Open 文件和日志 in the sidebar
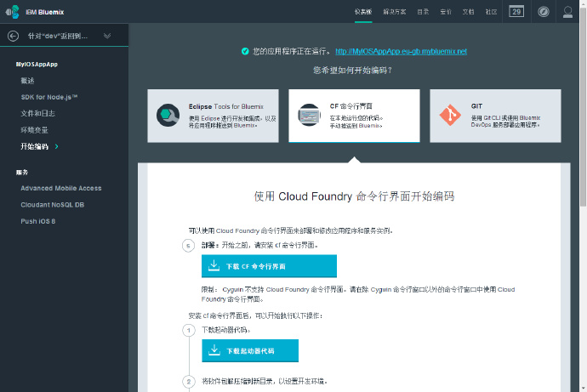This screenshot has height=392, width=587. [37, 113]
